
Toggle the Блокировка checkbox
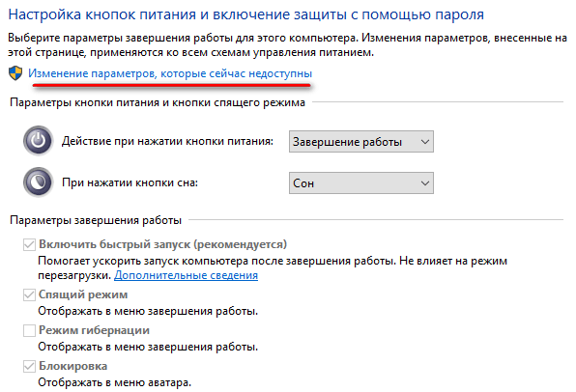click(29, 366)
